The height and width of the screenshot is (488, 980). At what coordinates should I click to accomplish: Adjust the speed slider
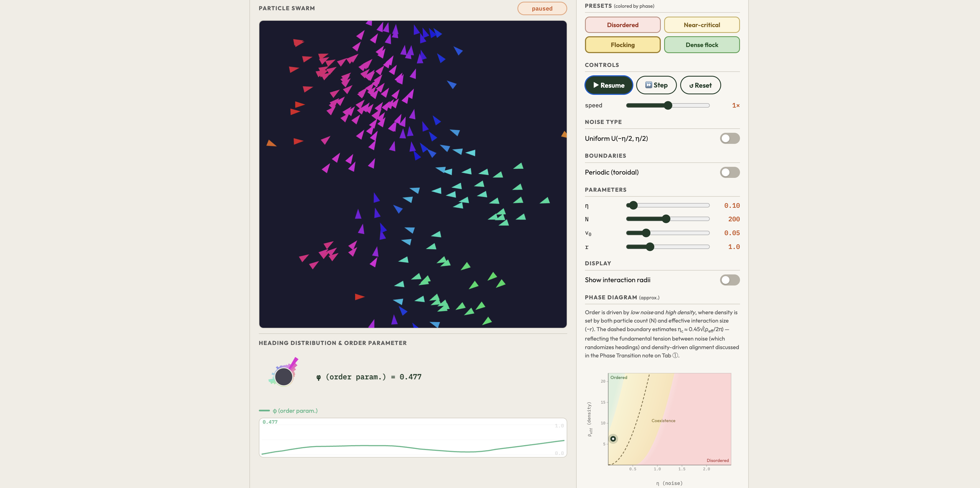(x=668, y=105)
